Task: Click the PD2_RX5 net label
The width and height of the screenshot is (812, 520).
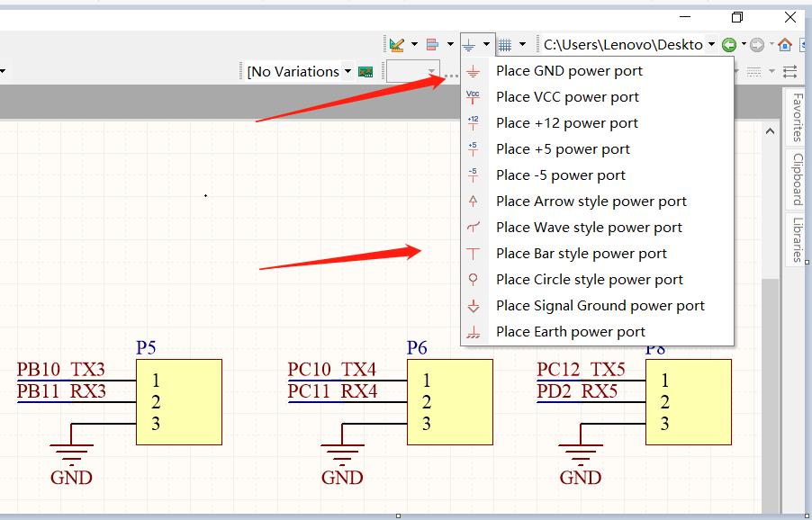Action: click(577, 391)
